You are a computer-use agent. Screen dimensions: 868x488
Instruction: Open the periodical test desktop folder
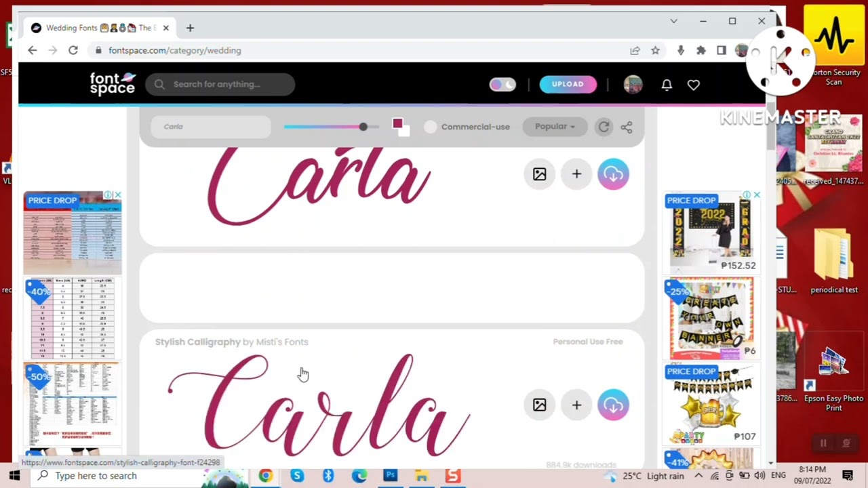point(834,261)
